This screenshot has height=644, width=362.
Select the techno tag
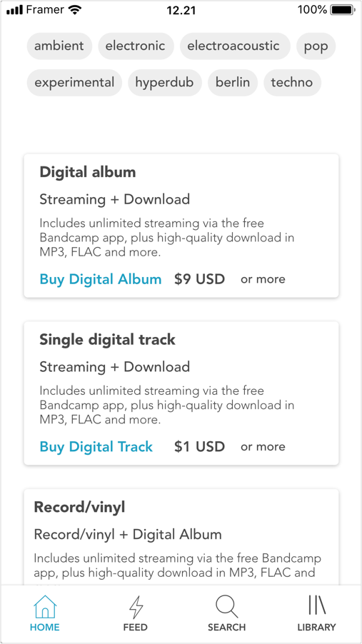292,83
